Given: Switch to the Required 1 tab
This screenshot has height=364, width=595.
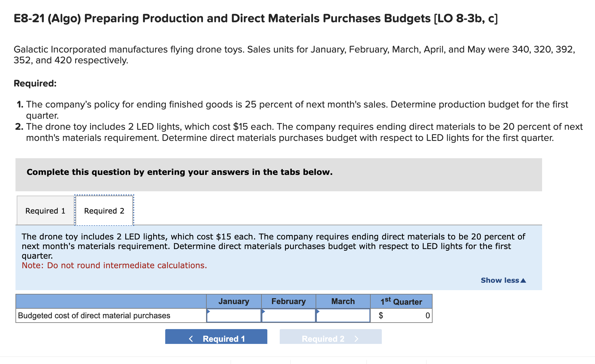Looking at the screenshot, I should pos(45,211).
